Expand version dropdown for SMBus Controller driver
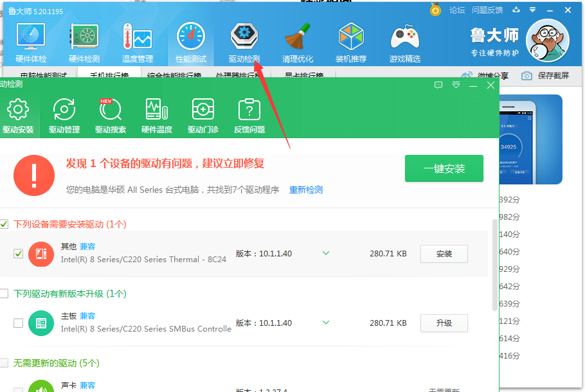 [326, 323]
